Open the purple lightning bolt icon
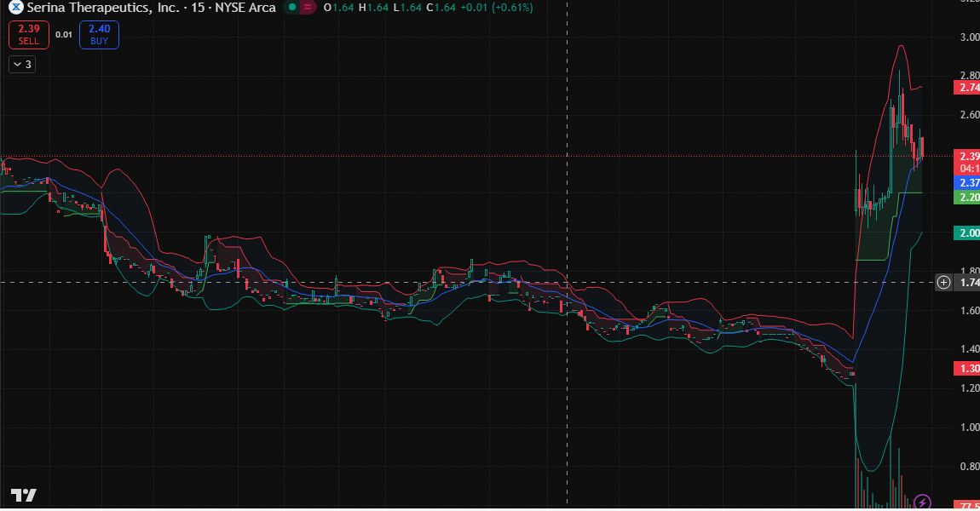This screenshot has width=980, height=511. point(922,502)
